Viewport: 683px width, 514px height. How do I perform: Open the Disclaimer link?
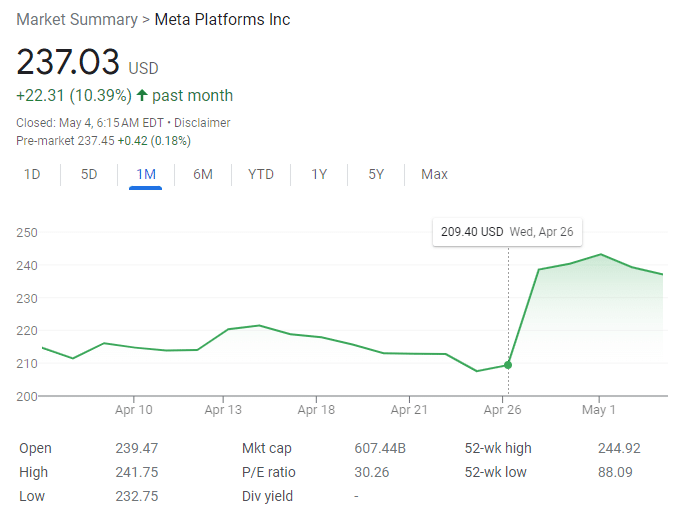(x=202, y=123)
